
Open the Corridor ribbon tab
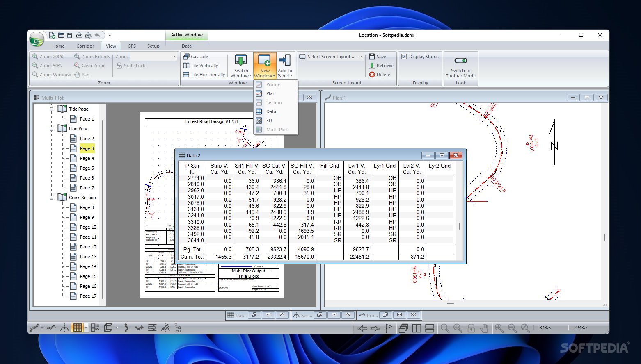coord(85,46)
